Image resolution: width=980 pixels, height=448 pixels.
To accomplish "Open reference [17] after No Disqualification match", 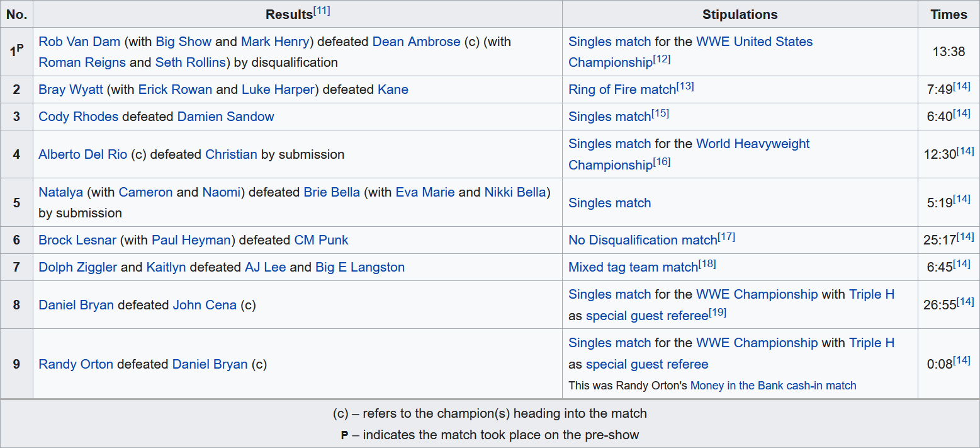I will click(x=726, y=237).
